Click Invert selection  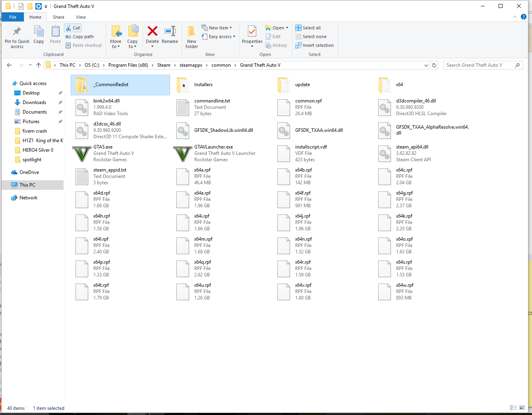click(x=314, y=45)
